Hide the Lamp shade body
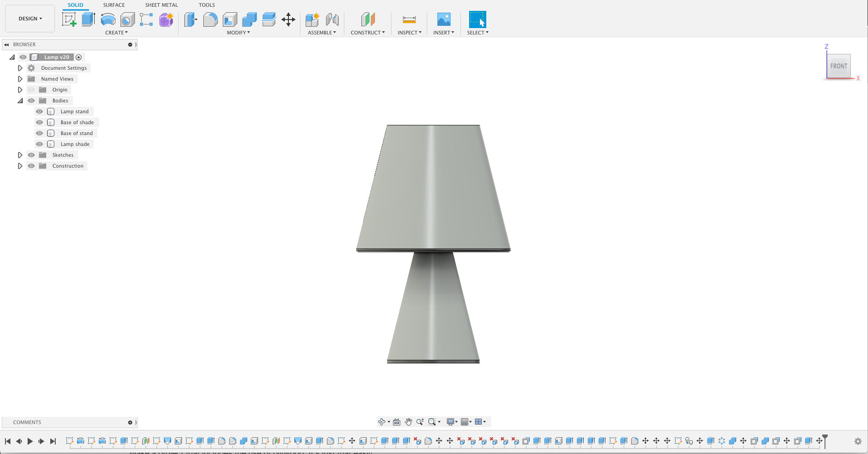 (x=39, y=144)
